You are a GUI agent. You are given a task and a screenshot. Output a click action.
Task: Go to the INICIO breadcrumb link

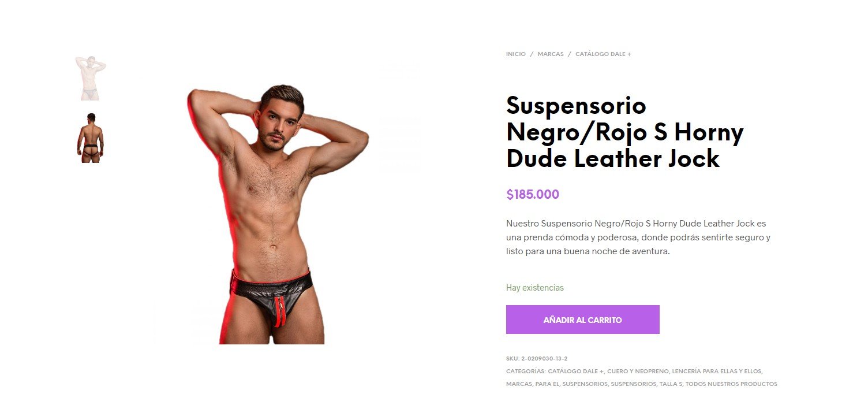[x=515, y=54]
